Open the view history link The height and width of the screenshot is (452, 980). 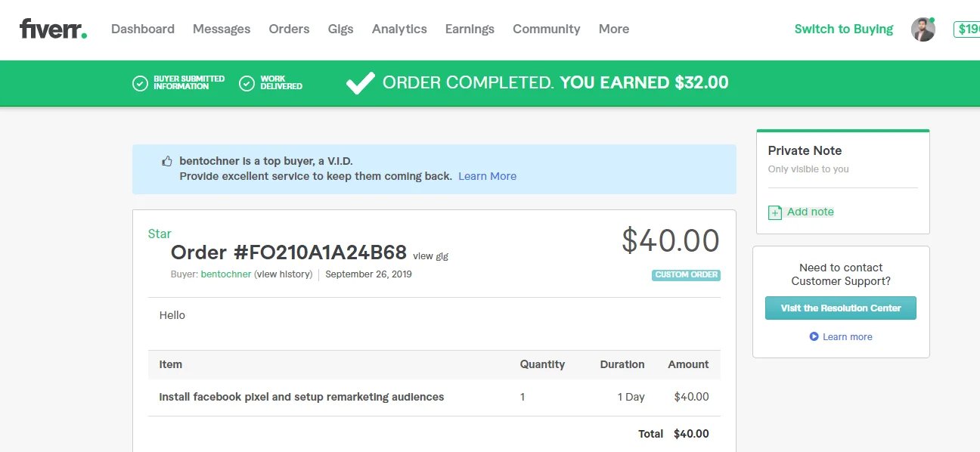pos(284,274)
